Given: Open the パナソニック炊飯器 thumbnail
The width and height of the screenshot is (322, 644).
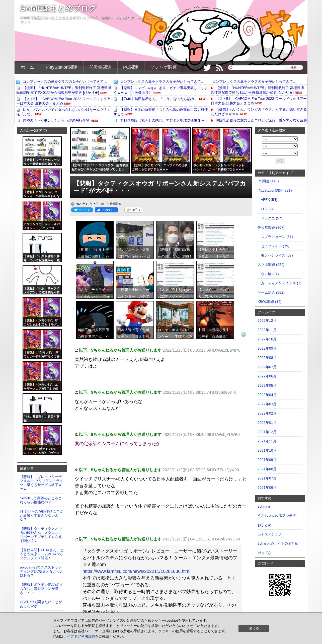Looking at the screenshot, I should [x=135, y=240].
